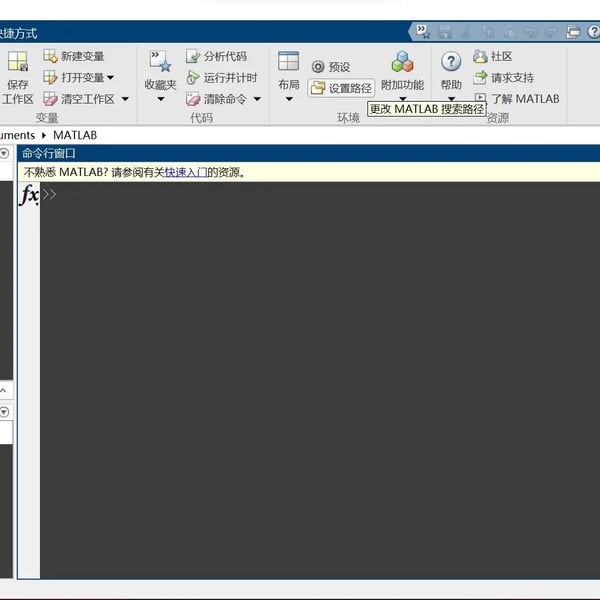The height and width of the screenshot is (600, 600).
Task: Click the 设置路径 button label
Action: click(x=350, y=88)
